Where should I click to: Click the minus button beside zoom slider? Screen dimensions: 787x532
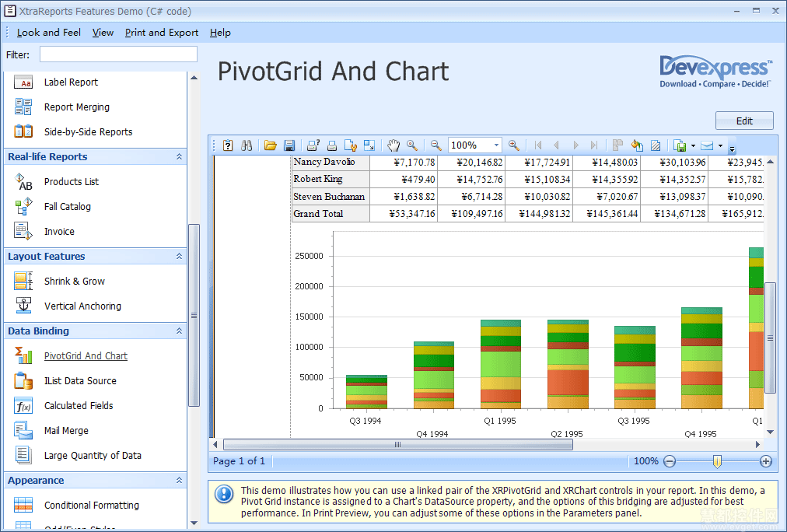pos(670,461)
